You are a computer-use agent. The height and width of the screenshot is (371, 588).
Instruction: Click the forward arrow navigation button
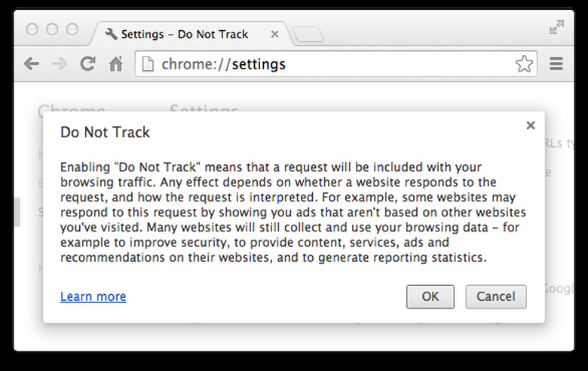(59, 64)
